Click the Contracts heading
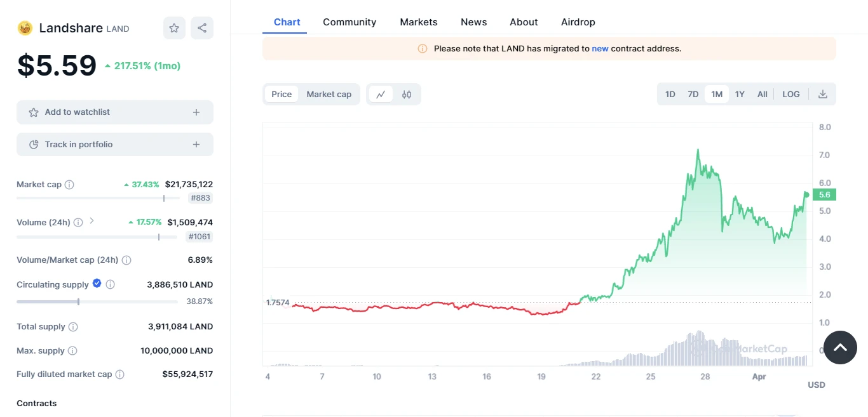 [x=36, y=404]
